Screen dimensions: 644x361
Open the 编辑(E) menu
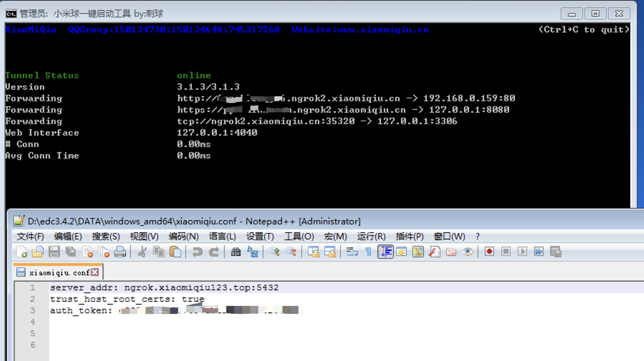(x=68, y=237)
